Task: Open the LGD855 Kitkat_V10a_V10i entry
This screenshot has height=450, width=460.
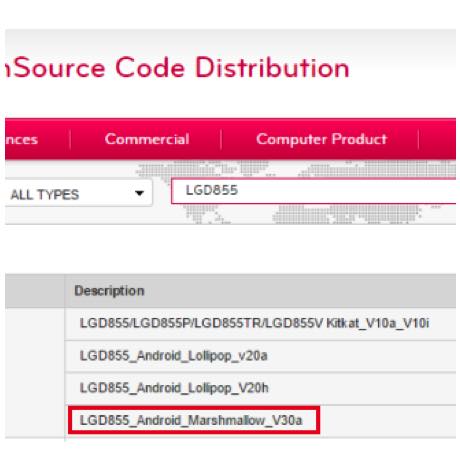Action: coord(254,323)
